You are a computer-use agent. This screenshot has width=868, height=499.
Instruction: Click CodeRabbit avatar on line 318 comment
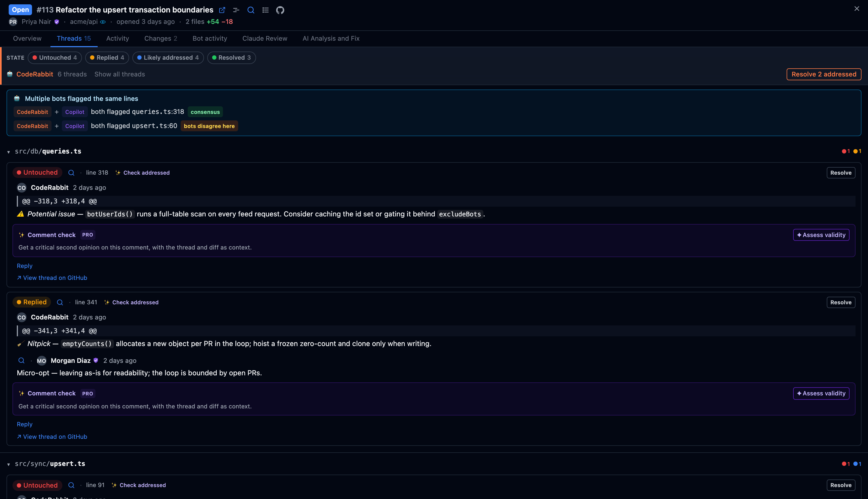(x=22, y=188)
